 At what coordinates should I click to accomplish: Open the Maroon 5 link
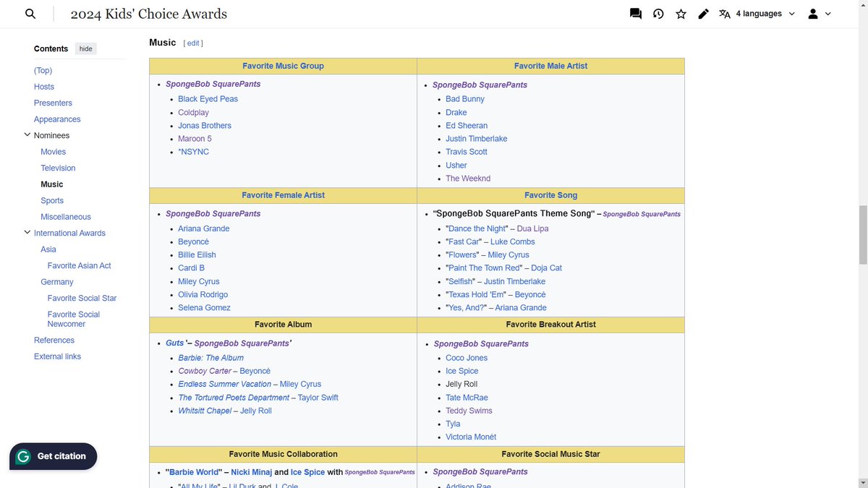click(x=195, y=139)
